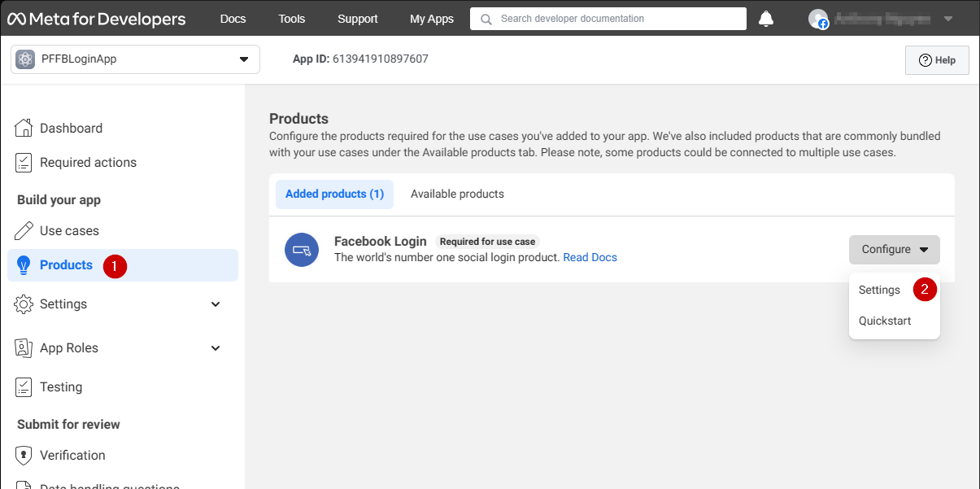Expand the App Roles sidebar section
The image size is (980, 489).
coord(215,347)
